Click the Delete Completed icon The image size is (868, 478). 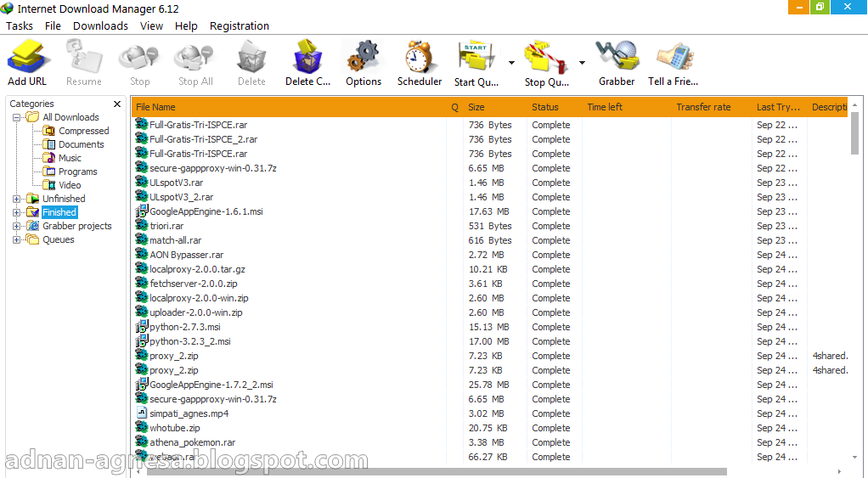point(307,56)
